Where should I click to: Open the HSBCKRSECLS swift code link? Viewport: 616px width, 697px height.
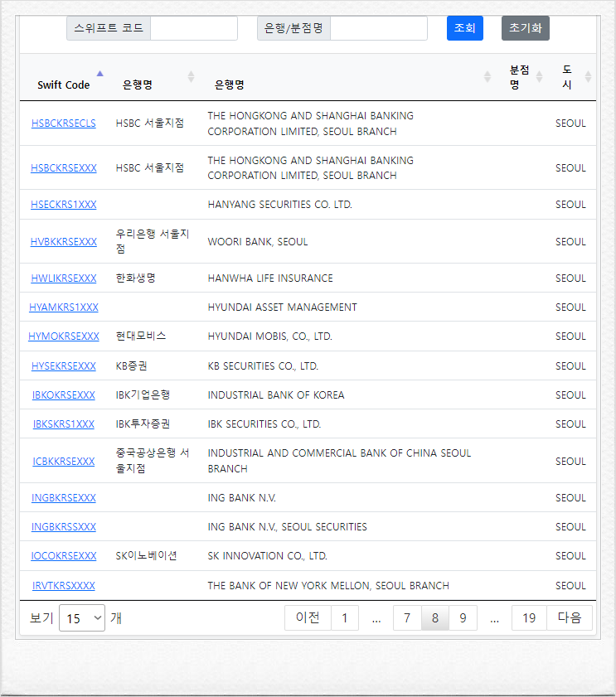coord(64,123)
